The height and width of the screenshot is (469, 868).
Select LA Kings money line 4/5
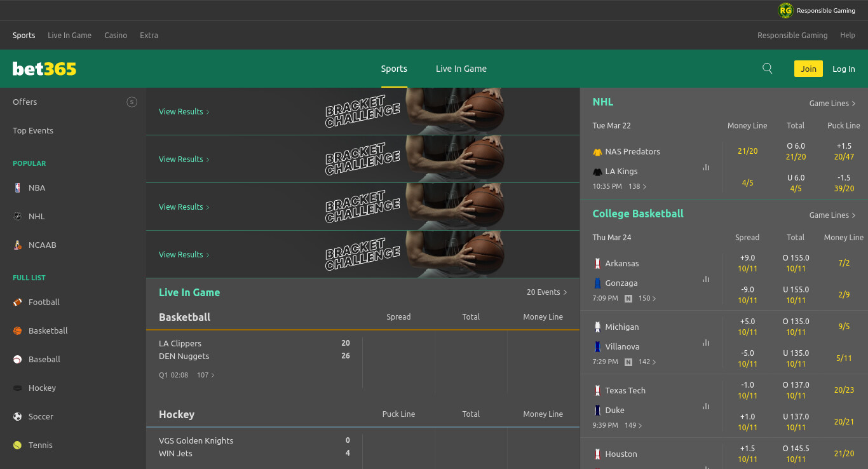coord(747,183)
